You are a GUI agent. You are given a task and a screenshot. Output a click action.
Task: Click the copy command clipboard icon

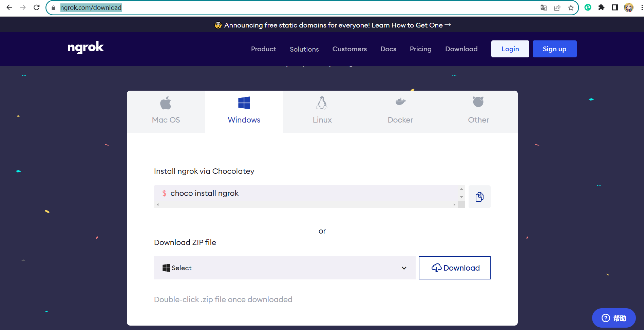click(x=479, y=197)
